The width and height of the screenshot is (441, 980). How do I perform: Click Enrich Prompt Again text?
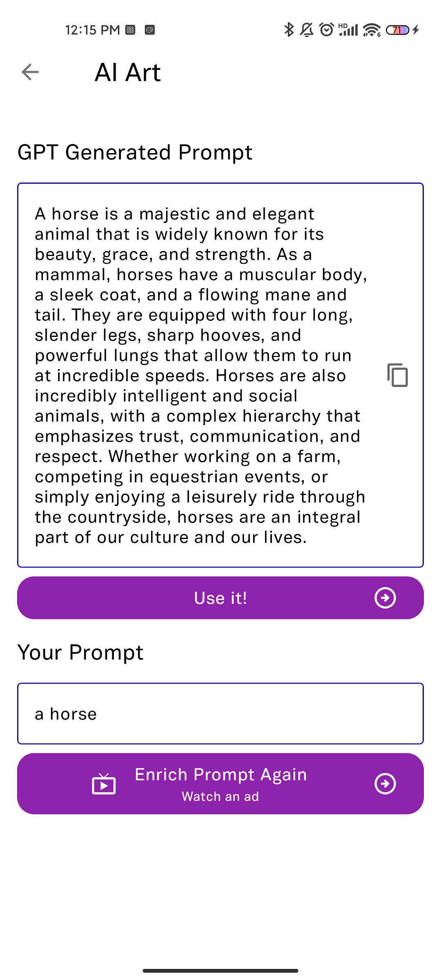tap(220, 775)
